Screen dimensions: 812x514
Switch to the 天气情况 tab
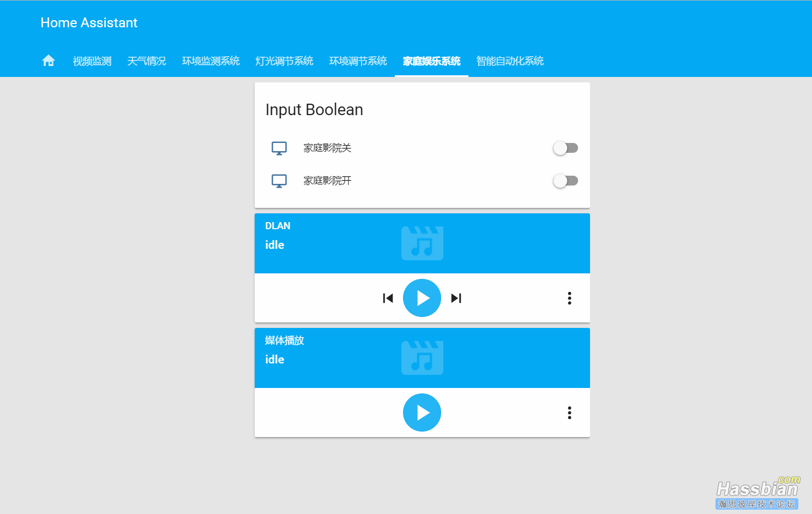pyautogui.click(x=147, y=61)
